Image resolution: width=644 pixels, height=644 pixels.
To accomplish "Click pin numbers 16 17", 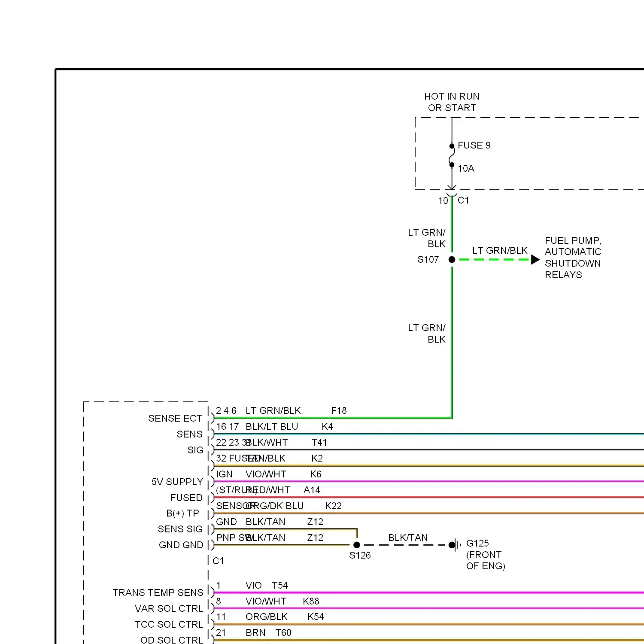I will coord(228,426).
